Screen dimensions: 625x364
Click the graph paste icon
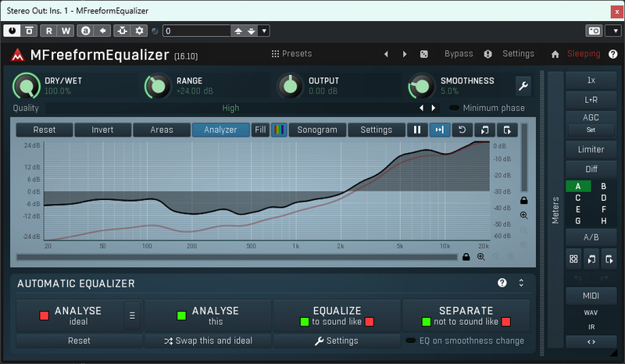[x=507, y=130]
